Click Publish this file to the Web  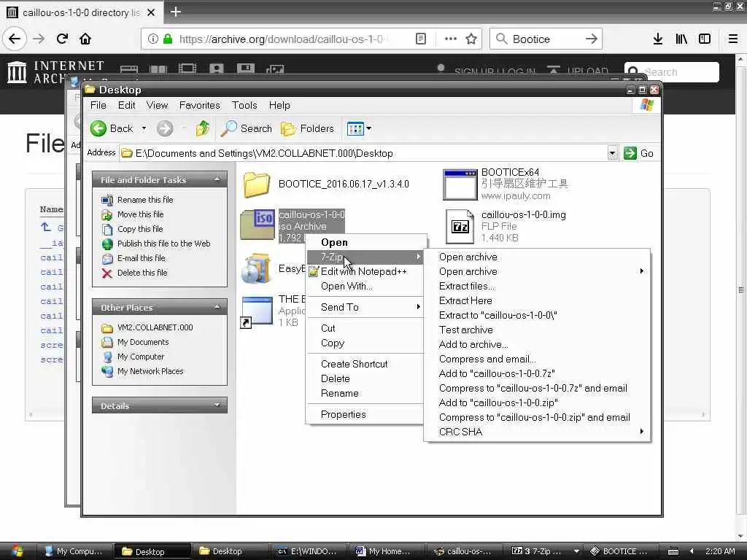[x=164, y=244]
